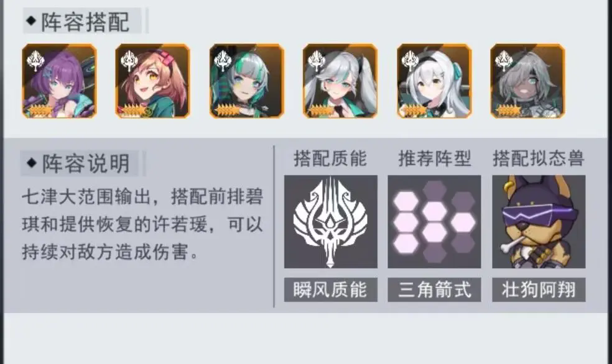
Task: Open the 壮狗阿翔 dog pet icon
Action: pos(539,222)
